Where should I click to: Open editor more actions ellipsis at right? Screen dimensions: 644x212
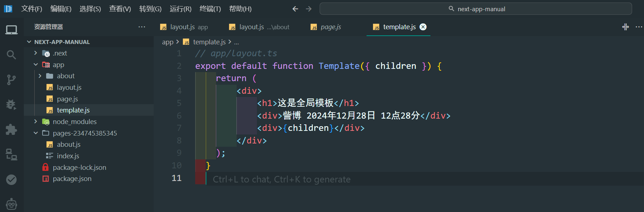tap(639, 27)
